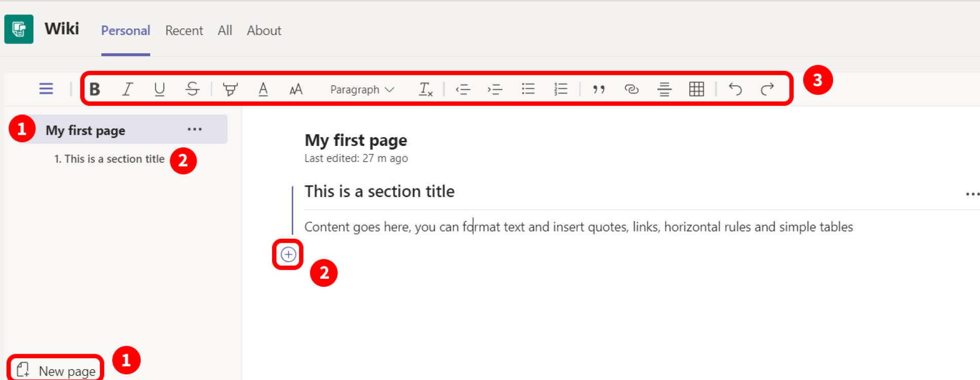Expand the Paragraph style dropdown
Image resolution: width=980 pixels, height=380 pixels.
(362, 90)
